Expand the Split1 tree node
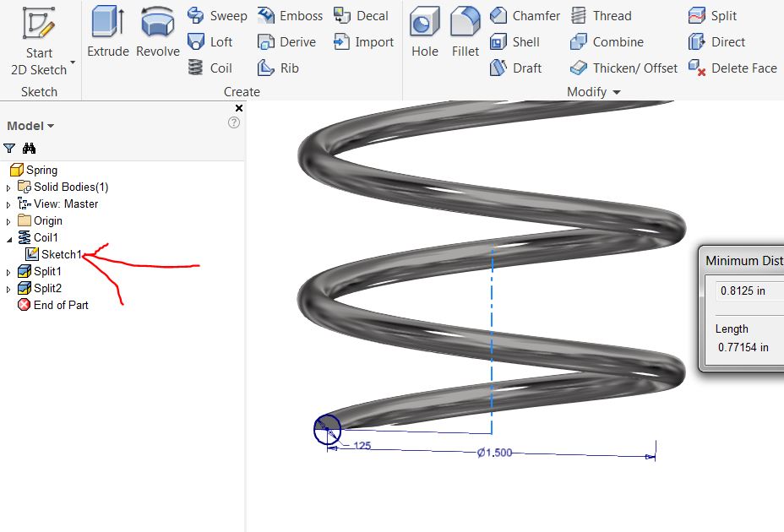The image size is (784, 532). (x=7, y=271)
